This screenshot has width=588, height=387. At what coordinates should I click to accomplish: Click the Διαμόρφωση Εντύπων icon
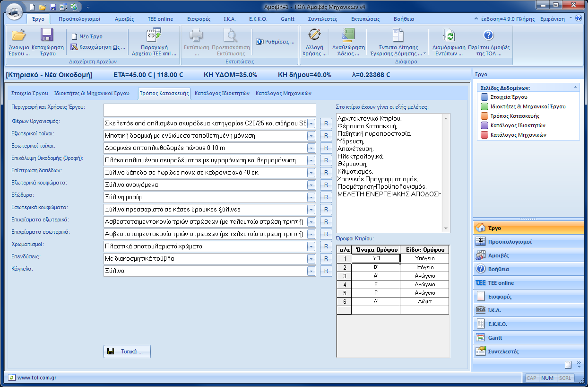coord(448,35)
